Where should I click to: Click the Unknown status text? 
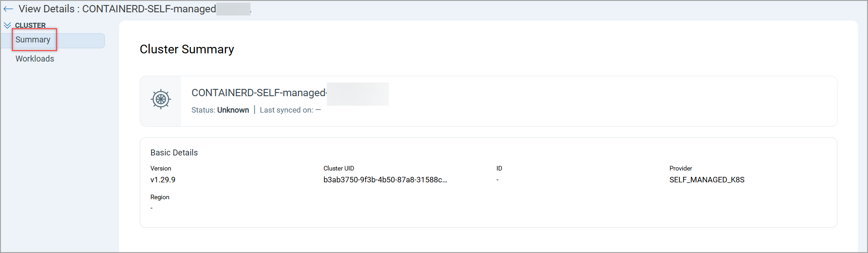click(x=233, y=110)
